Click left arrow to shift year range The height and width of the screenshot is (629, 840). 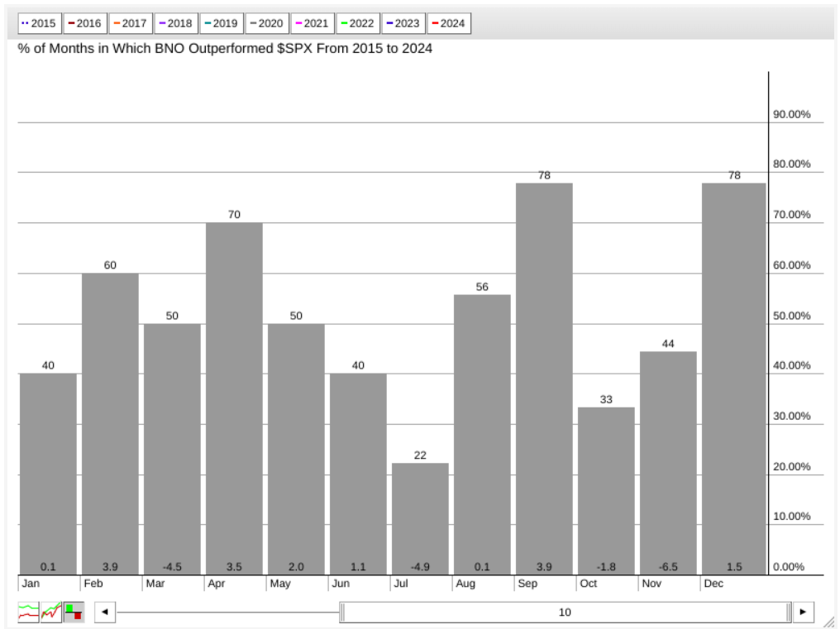click(104, 612)
